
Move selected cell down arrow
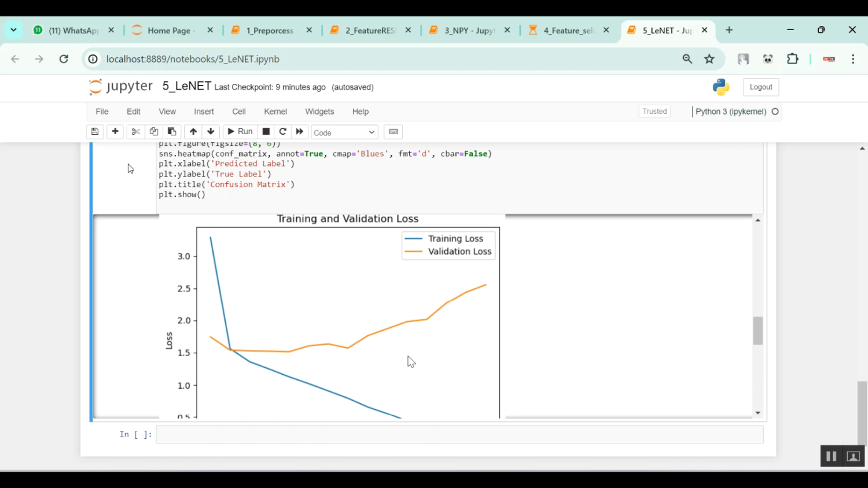[x=211, y=132]
